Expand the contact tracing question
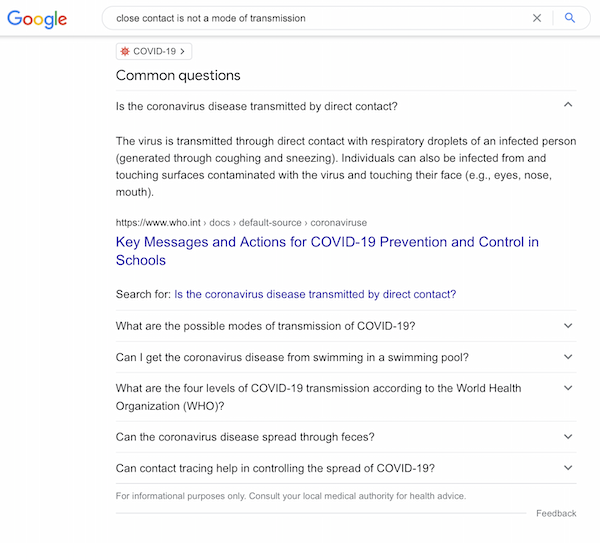This screenshot has width=600, height=543. coord(275,468)
